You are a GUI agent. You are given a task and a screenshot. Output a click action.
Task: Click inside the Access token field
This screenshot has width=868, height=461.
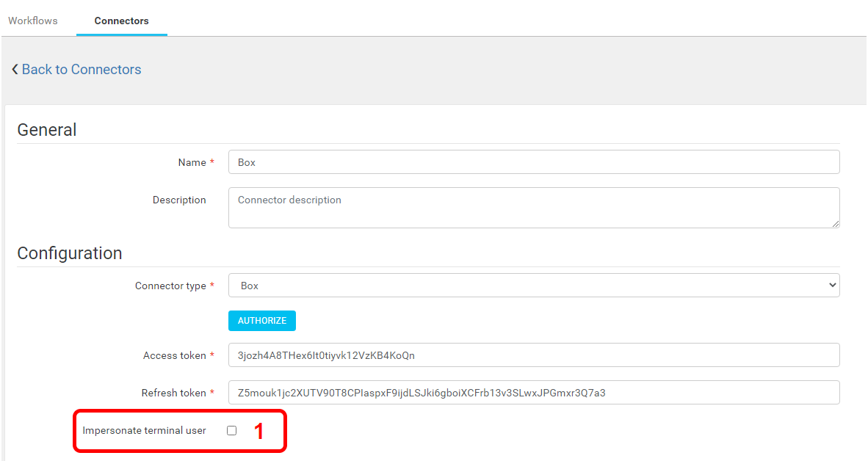tap(533, 355)
